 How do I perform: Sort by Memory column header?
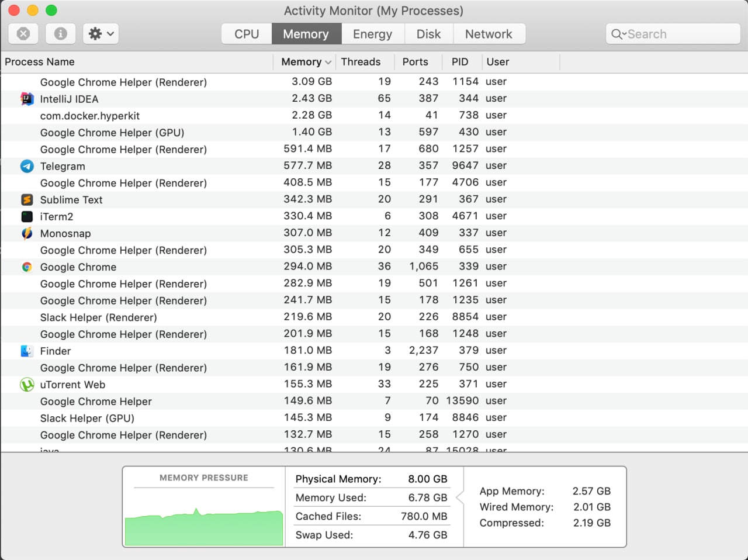pyautogui.click(x=301, y=62)
